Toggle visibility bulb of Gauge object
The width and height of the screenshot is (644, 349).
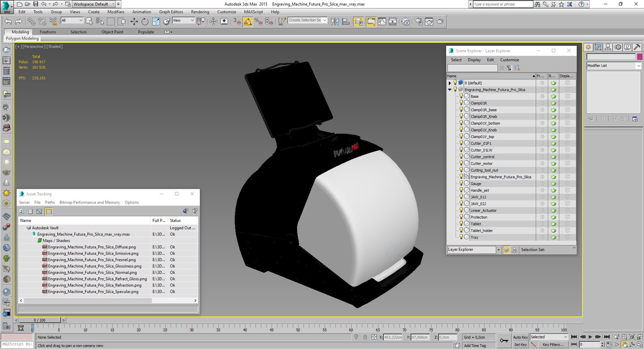pos(461,183)
